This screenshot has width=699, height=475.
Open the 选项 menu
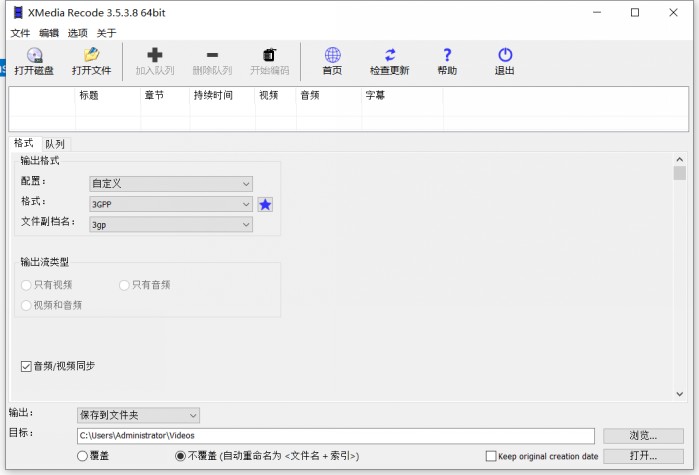[78, 33]
